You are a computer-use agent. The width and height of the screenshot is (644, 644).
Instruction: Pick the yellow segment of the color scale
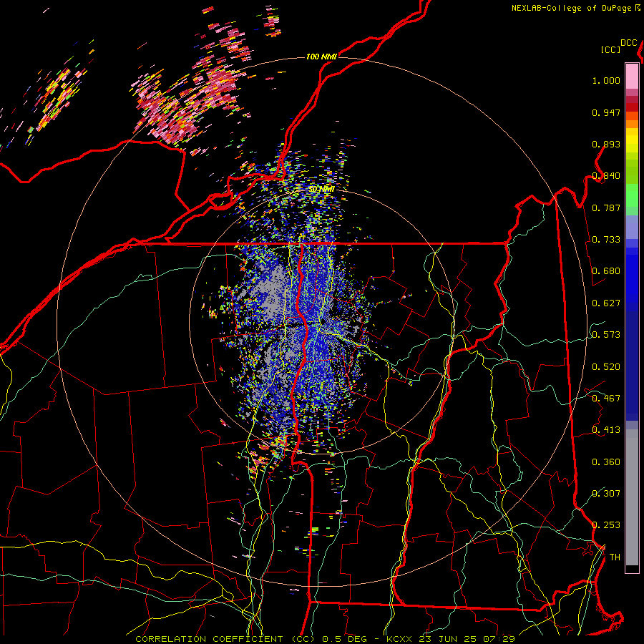point(632,140)
